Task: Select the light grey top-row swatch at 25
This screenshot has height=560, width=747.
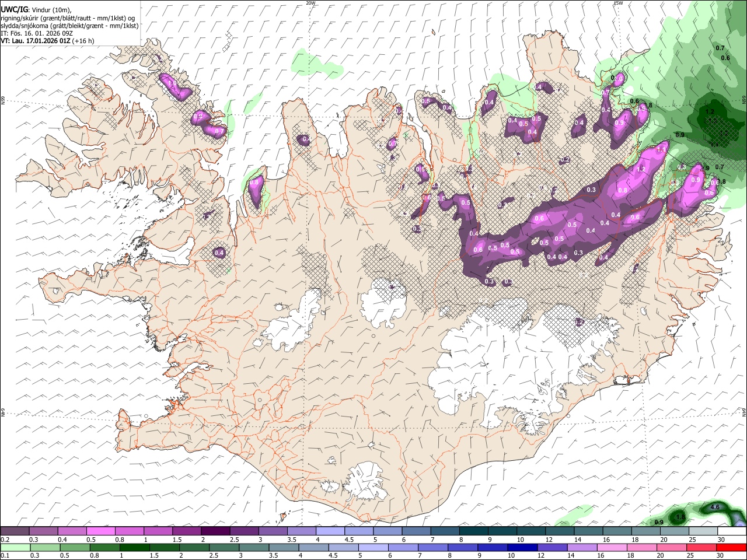Action: coord(703,531)
